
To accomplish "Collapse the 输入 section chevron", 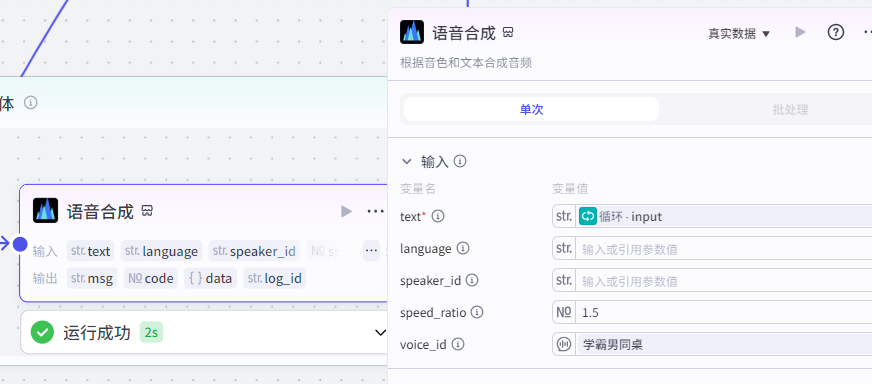I will coord(407,162).
